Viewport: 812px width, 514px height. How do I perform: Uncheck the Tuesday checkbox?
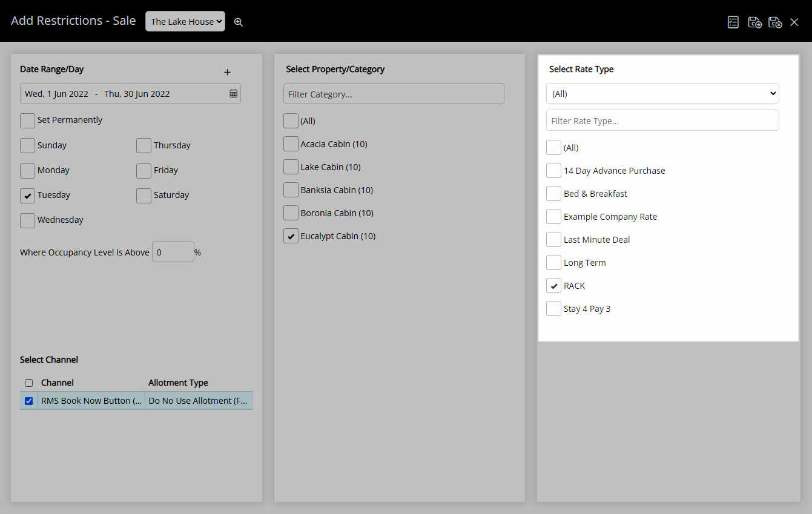[27, 195]
